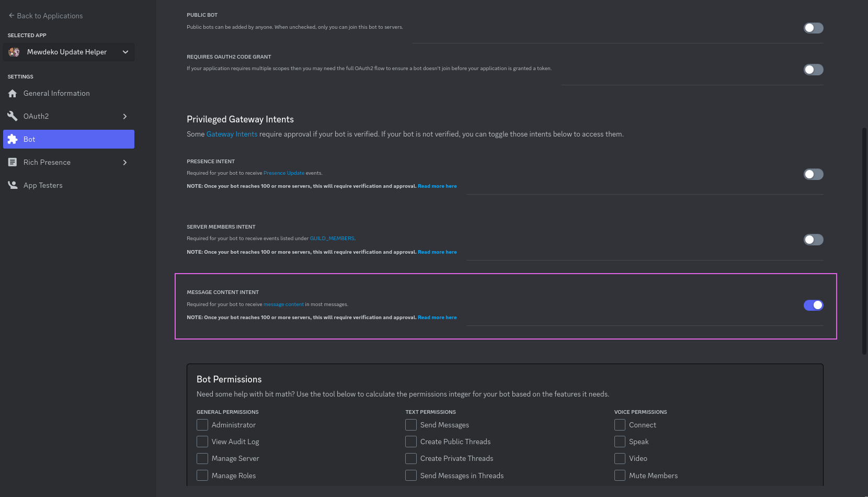Click the Rich Presence panel icon
Viewport: 868px width, 497px height.
pos(13,162)
